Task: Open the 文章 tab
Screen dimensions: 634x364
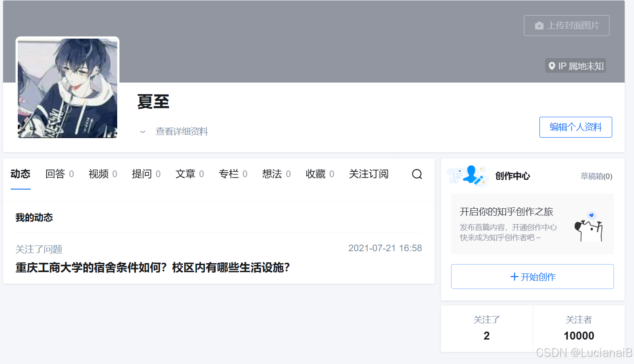Action: point(190,174)
